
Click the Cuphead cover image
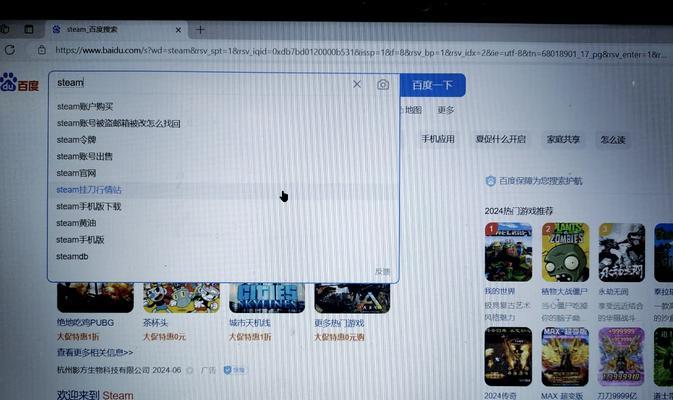point(181,297)
